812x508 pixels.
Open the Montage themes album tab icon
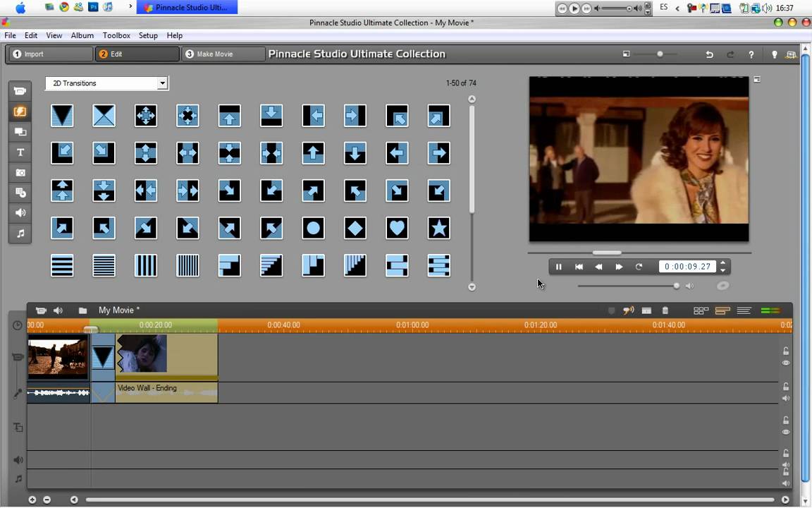(x=20, y=132)
